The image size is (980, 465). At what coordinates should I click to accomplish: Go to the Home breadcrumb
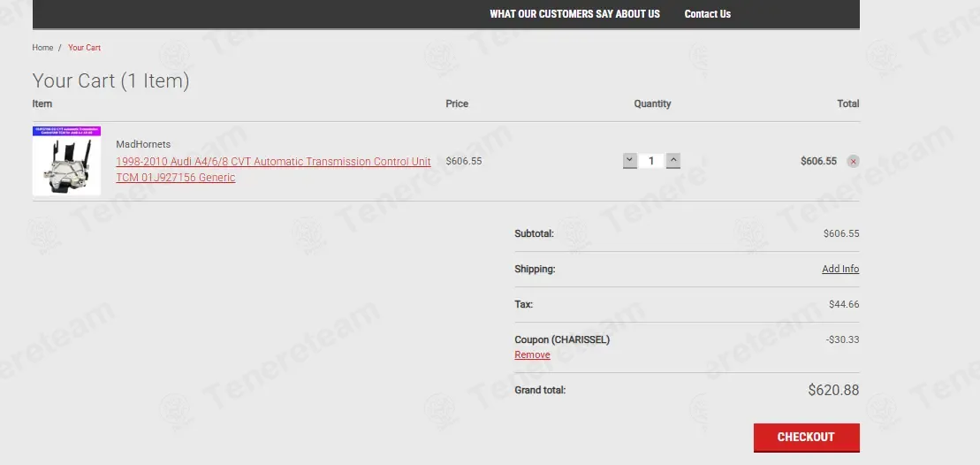tap(42, 48)
